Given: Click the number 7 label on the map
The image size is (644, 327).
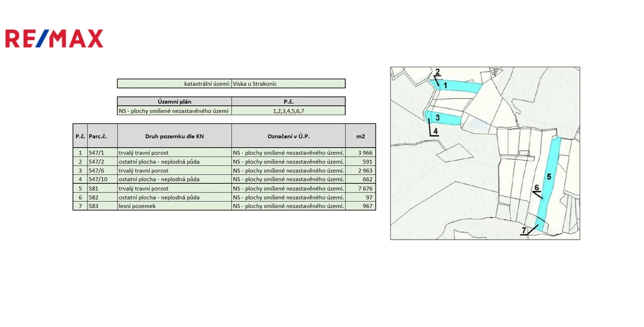Looking at the screenshot, I should 523,231.
